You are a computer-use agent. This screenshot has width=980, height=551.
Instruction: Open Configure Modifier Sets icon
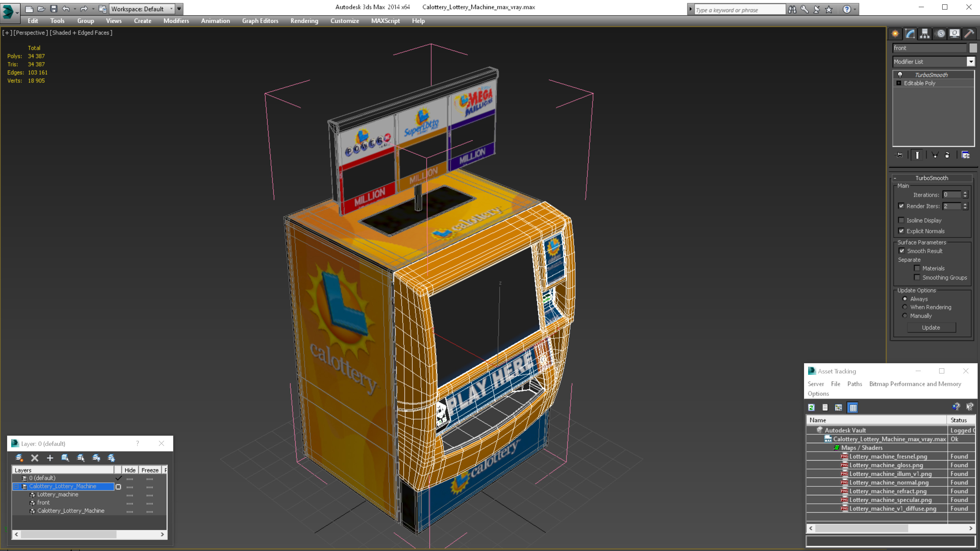(x=966, y=155)
